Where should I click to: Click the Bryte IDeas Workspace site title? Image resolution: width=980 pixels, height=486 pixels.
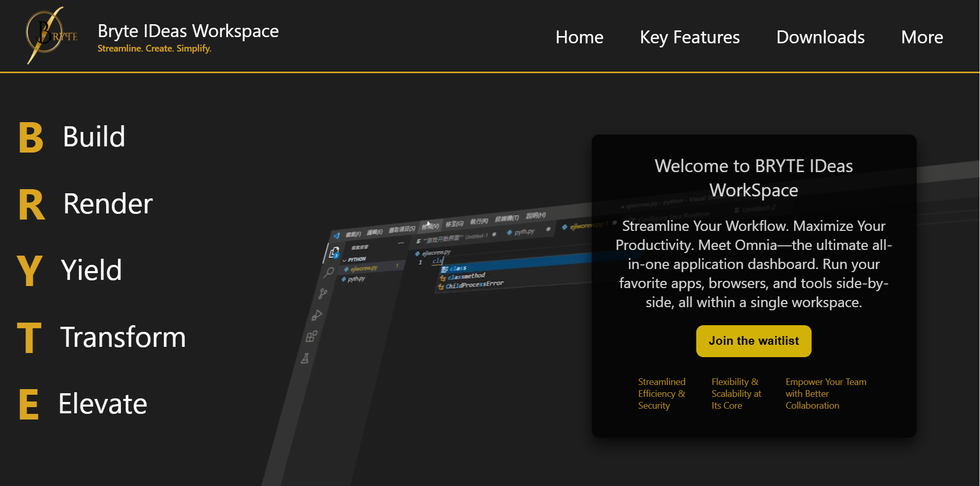click(188, 31)
